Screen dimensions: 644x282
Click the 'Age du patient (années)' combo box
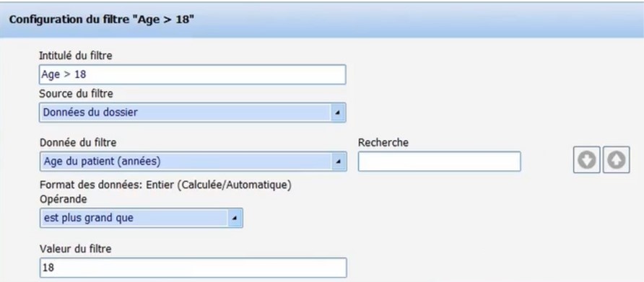click(193, 162)
